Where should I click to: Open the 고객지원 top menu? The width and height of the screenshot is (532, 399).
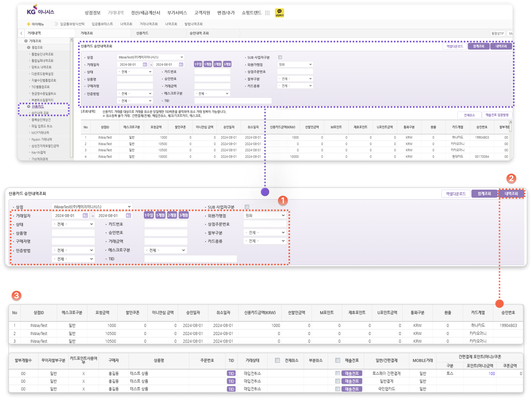click(x=202, y=13)
